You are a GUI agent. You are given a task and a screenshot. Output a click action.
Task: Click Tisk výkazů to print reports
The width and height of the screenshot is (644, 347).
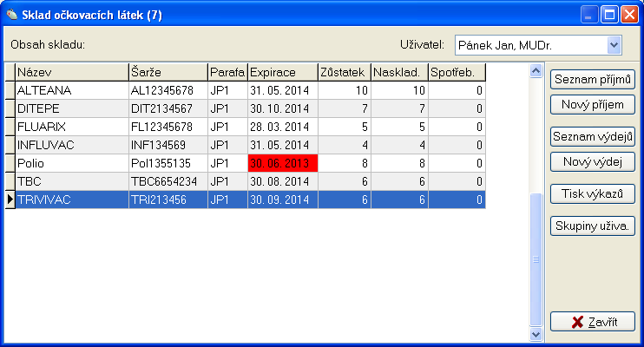point(593,193)
